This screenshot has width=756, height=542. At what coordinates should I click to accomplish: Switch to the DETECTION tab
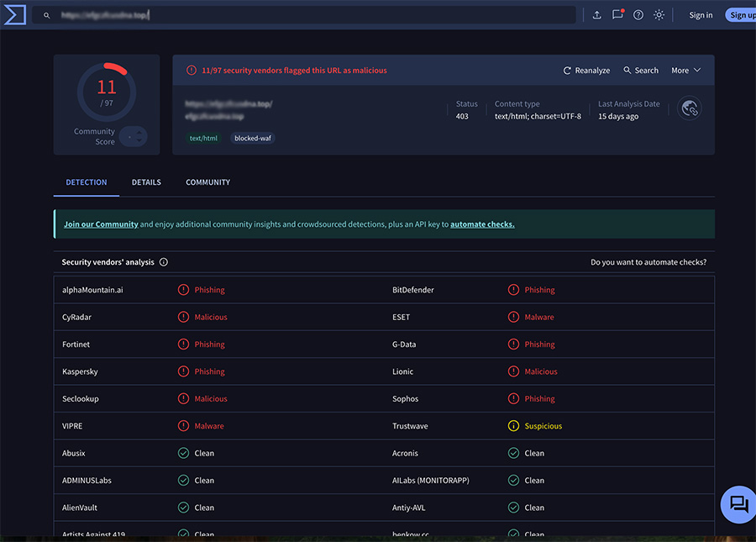87,182
